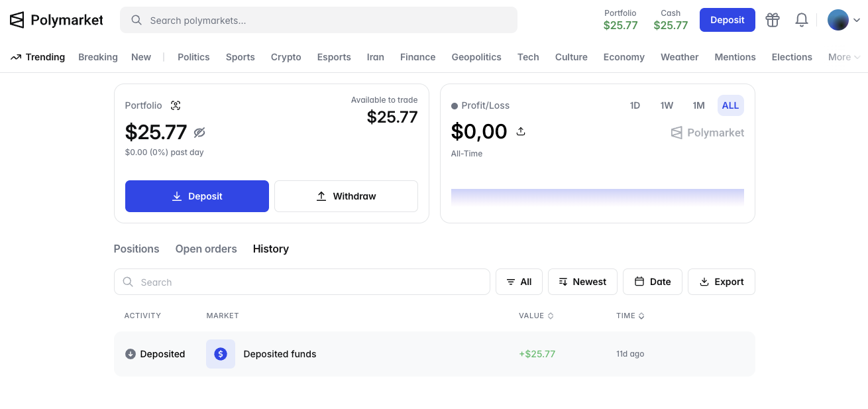868x409 pixels.
Task: Click the Withdraw button
Action: pos(346,196)
